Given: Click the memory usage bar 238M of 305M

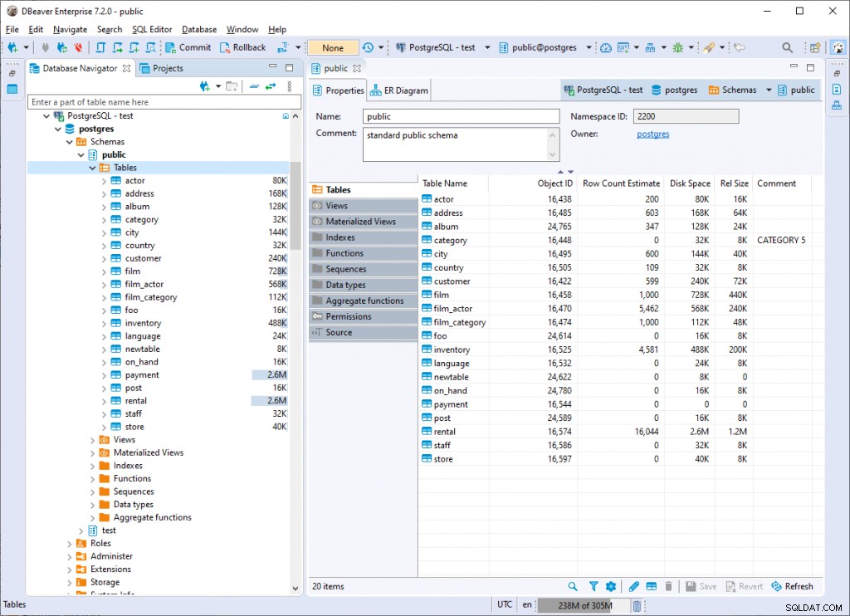Looking at the screenshot, I should tap(585, 605).
